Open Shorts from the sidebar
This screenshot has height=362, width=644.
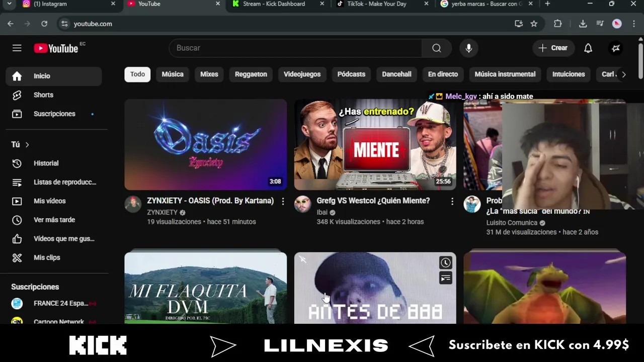point(54,95)
